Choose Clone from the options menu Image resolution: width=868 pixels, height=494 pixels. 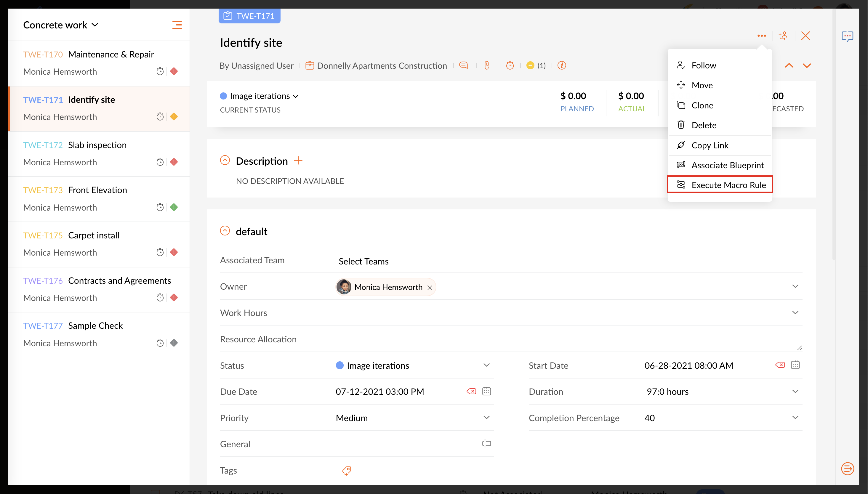(702, 105)
